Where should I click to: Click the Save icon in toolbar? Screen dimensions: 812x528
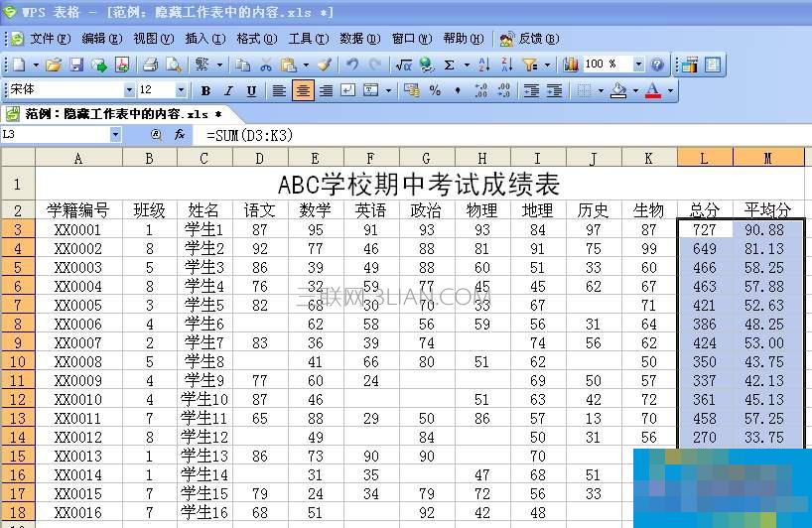point(76,65)
